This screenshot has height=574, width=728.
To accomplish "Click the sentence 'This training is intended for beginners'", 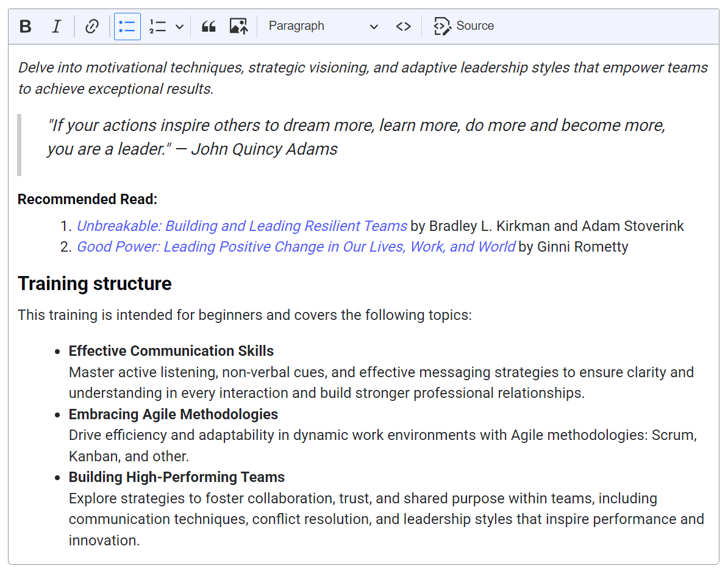I will 244,315.
